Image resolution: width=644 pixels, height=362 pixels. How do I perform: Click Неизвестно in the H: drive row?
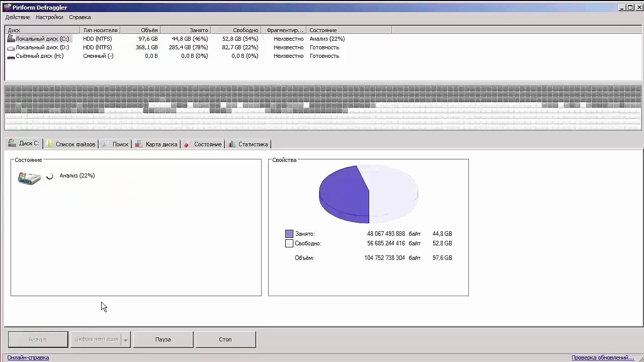click(x=289, y=56)
